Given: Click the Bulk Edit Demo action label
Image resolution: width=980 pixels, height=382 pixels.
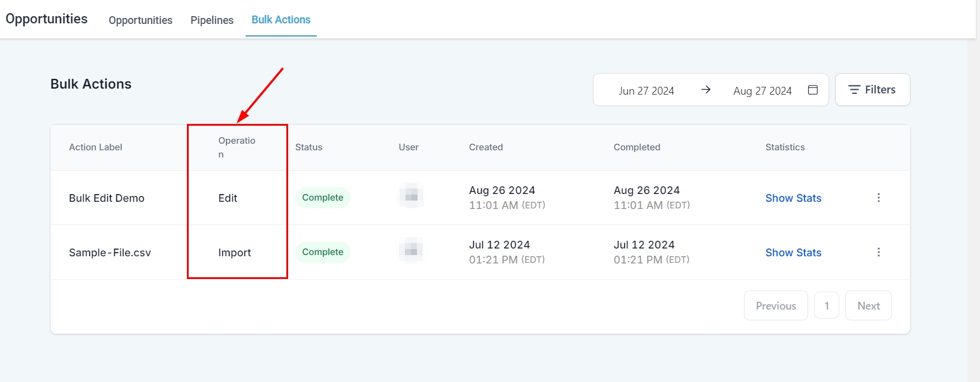Looking at the screenshot, I should (x=107, y=198).
